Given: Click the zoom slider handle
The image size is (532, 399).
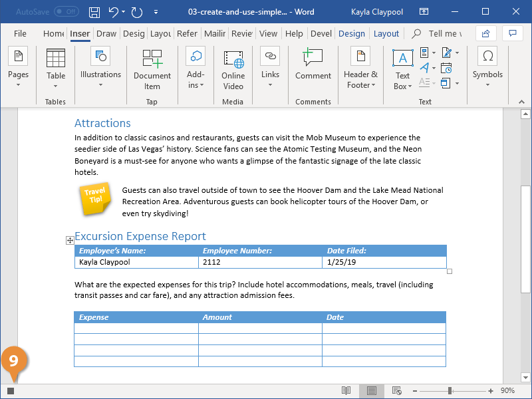Looking at the screenshot, I should point(450,391).
